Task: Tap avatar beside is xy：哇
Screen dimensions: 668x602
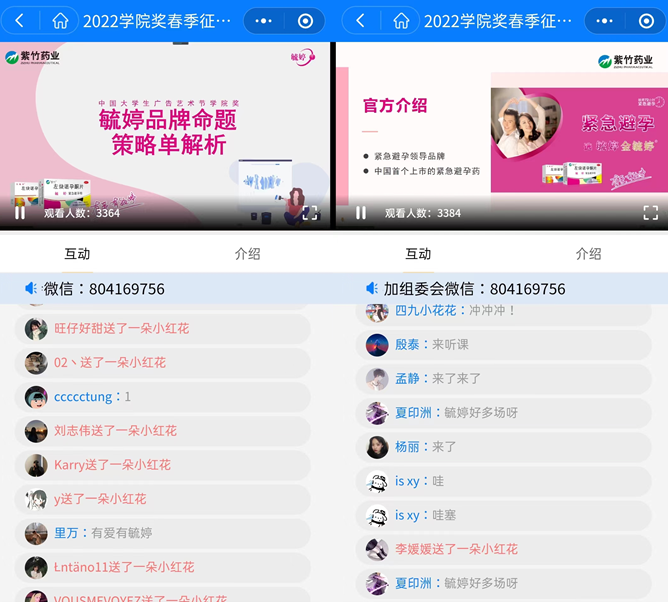Action: coord(377,481)
